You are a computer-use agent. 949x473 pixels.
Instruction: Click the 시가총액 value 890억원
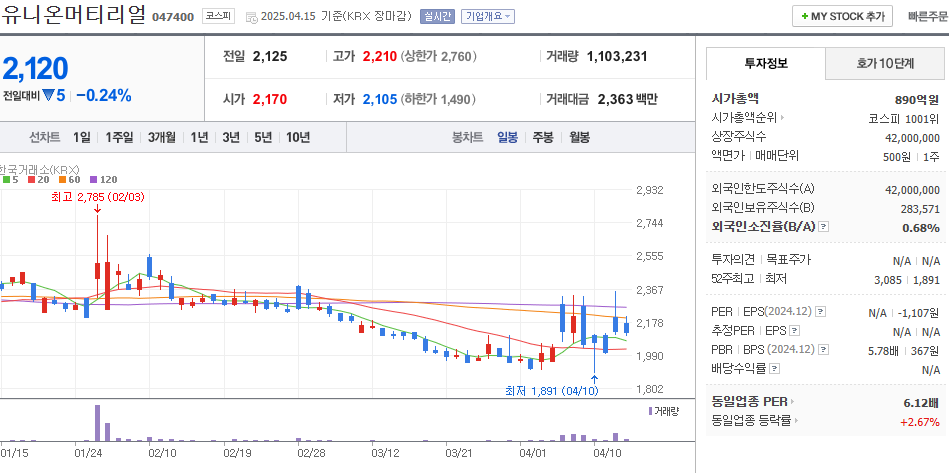tap(917, 100)
